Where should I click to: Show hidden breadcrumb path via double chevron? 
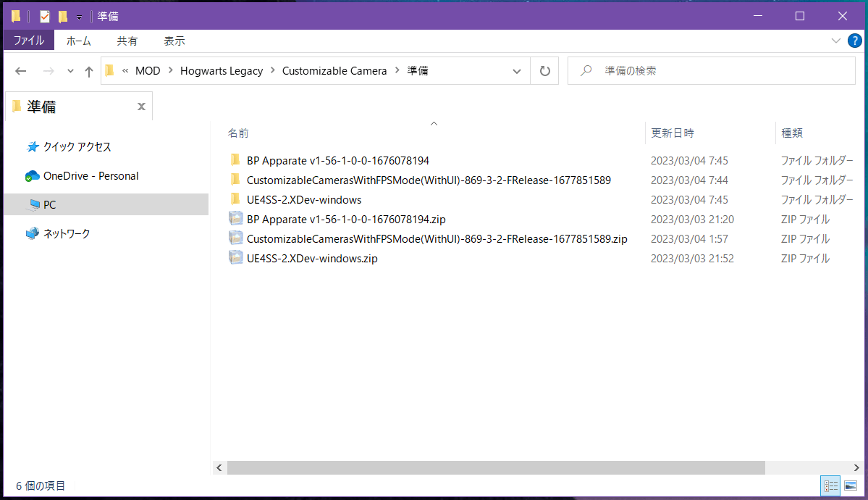(125, 70)
